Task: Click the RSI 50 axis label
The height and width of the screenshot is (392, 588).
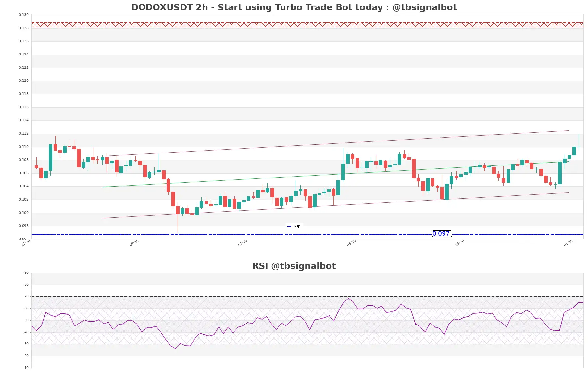Action: tap(26, 320)
